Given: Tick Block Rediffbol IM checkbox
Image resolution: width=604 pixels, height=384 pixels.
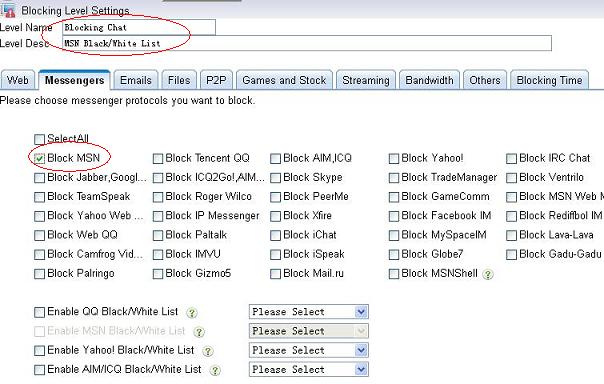Looking at the screenshot, I should (511, 216).
